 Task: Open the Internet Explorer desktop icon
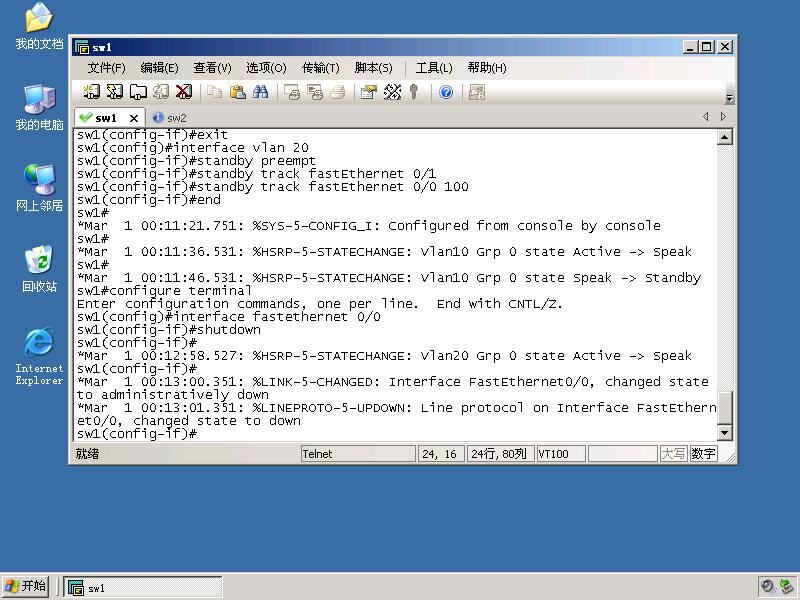(39, 356)
